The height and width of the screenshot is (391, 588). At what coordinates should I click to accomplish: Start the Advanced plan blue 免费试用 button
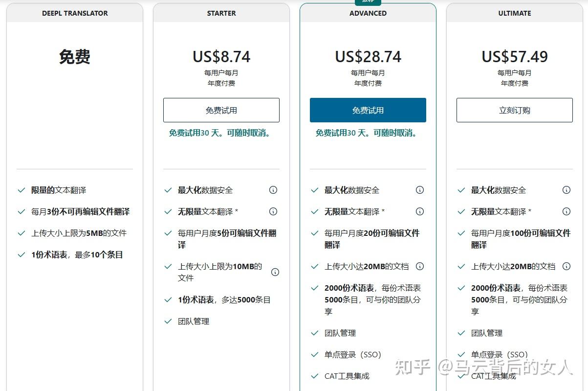[x=368, y=110]
